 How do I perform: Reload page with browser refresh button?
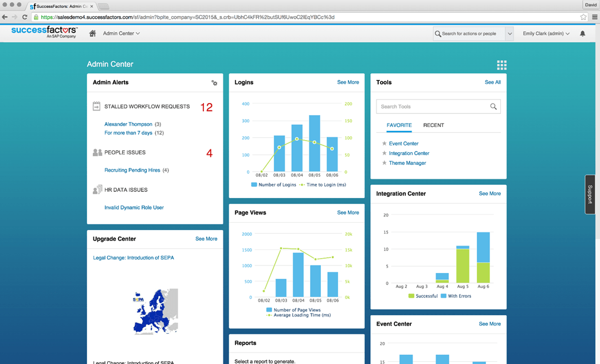25,17
